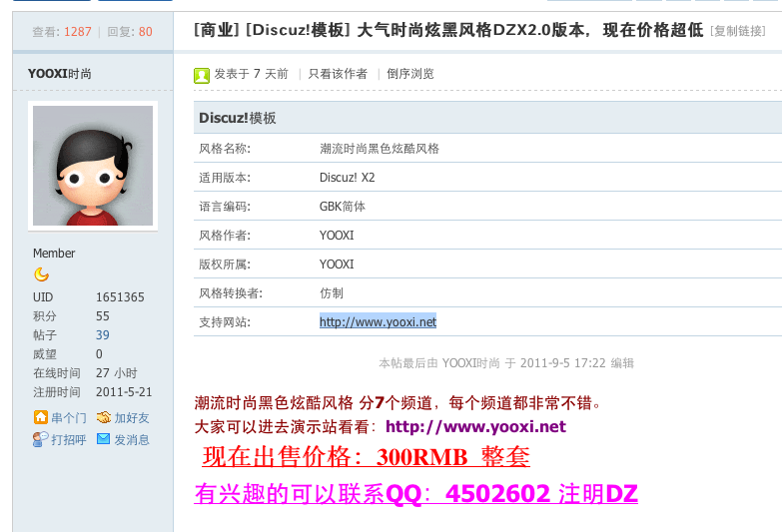Open the 串个门 visit-space link

tap(69, 418)
